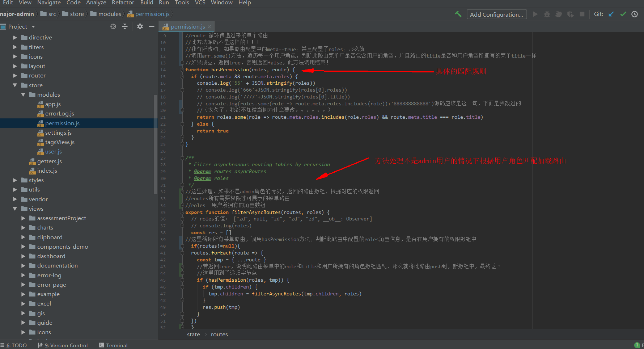The width and height of the screenshot is (644, 349).
Task: Select app.js file in modules folder
Action: point(53,104)
